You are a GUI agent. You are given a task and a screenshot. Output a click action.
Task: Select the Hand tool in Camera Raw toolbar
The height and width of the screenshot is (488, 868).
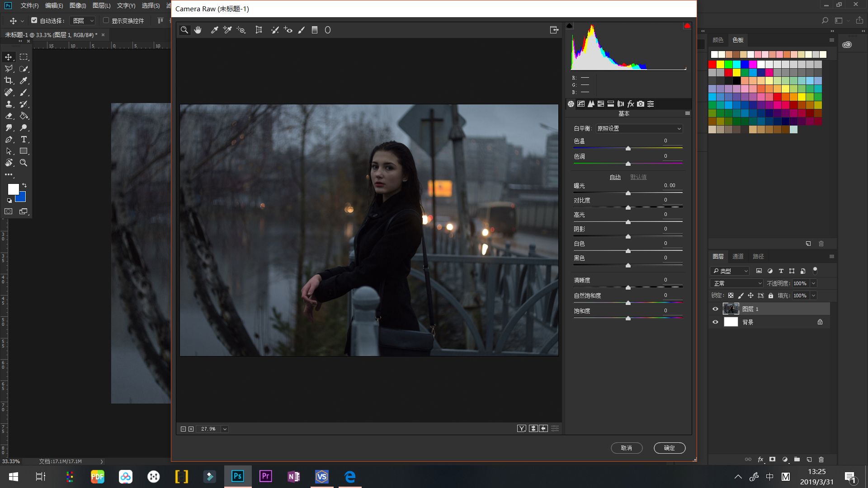click(x=198, y=30)
